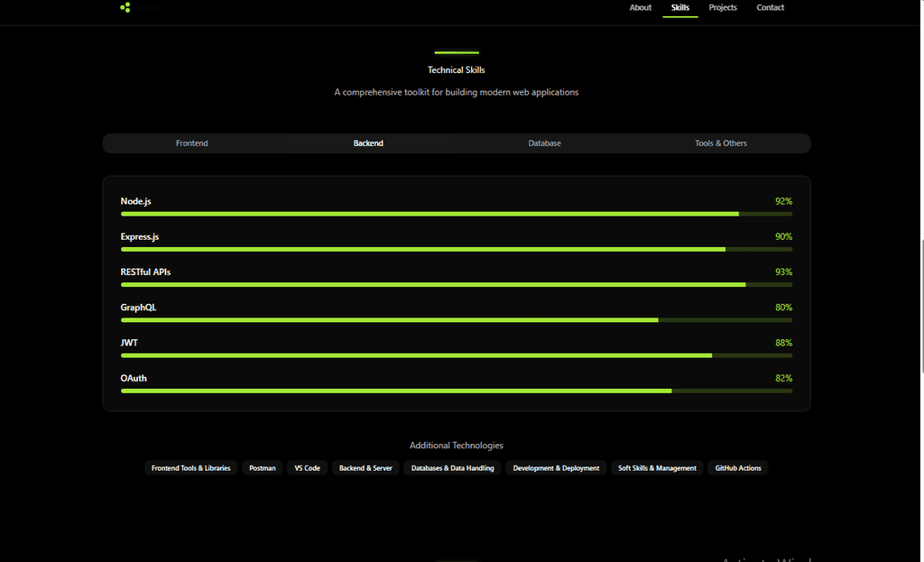Viewport: 924px width, 562px height.
Task: Click the page vertical scrollbar
Action: (920, 307)
